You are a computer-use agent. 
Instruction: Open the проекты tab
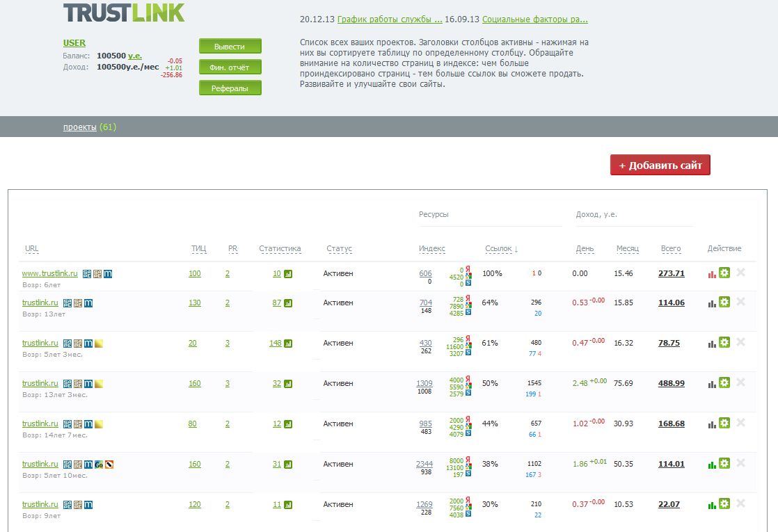80,127
